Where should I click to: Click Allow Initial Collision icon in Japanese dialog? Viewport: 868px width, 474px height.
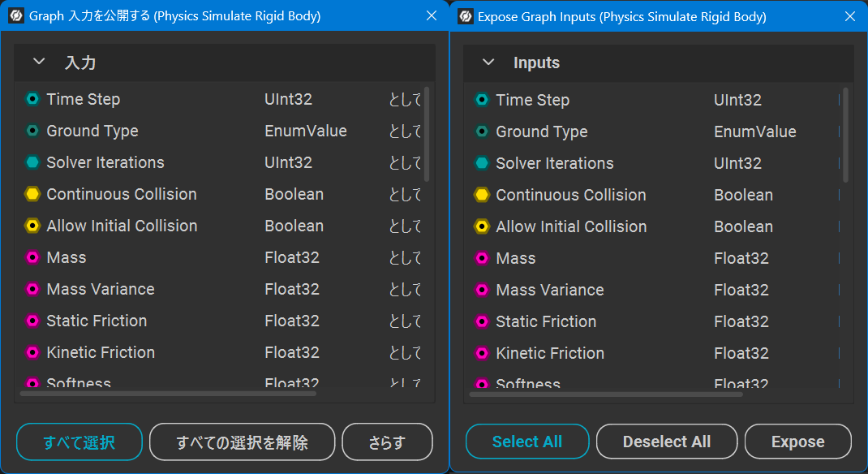(32, 226)
